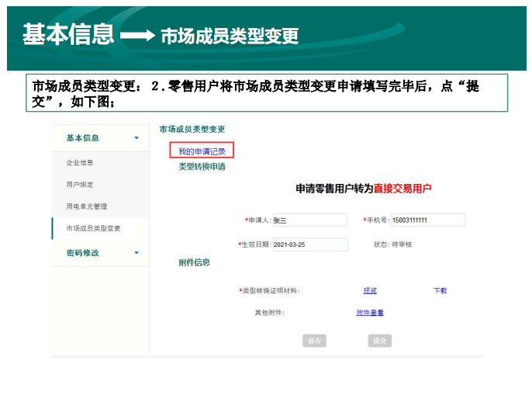This screenshot has height=409, width=532.
Task: Open 附件查看 link for 其他附件
Action: [370, 313]
